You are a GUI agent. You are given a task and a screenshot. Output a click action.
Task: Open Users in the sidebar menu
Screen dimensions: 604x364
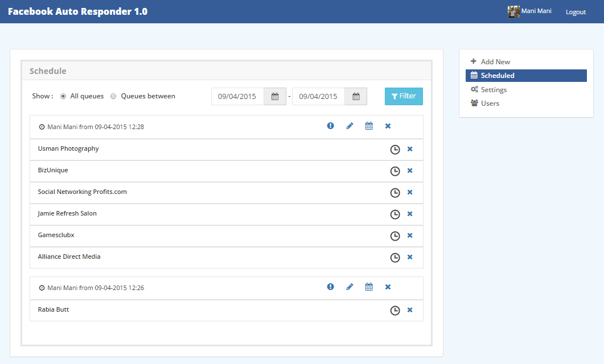(x=490, y=104)
